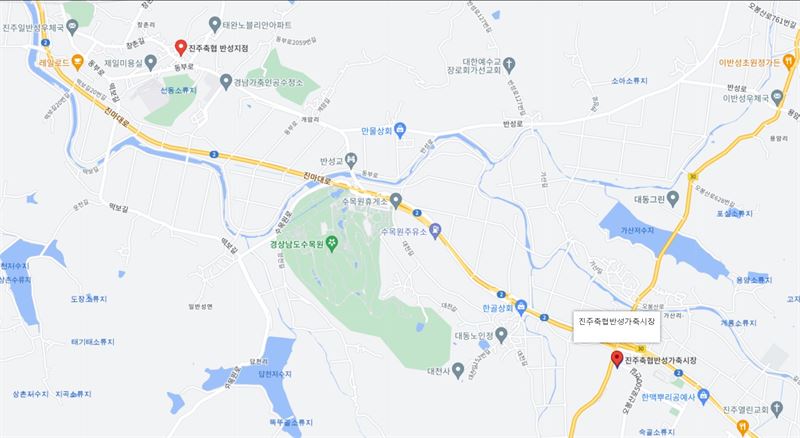
Task: Open the 수목원휴게소 location pin
Action: point(395,200)
